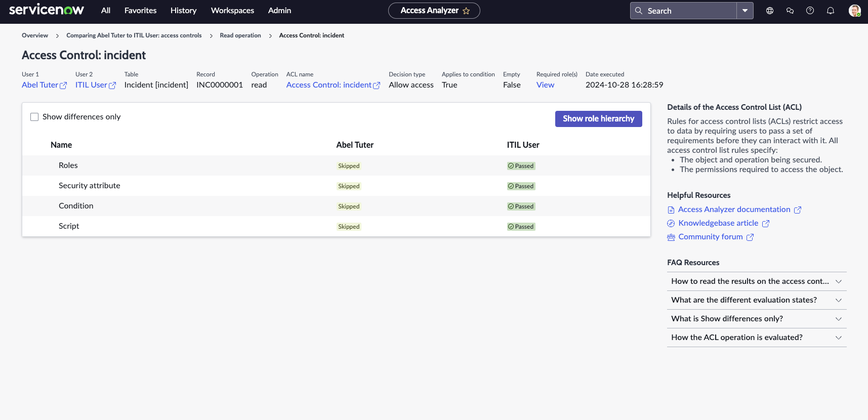
Task: Open the Admin menu
Action: (280, 11)
